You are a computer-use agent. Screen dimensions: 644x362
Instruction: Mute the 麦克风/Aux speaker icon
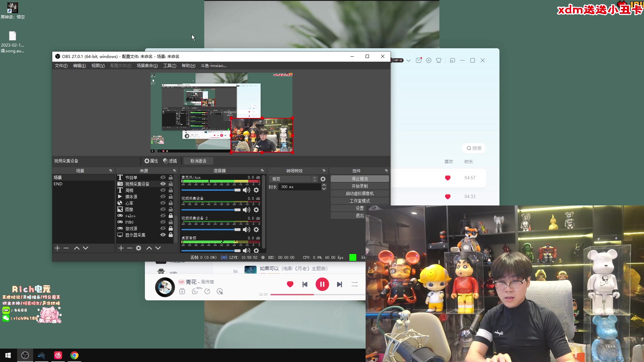click(x=246, y=190)
